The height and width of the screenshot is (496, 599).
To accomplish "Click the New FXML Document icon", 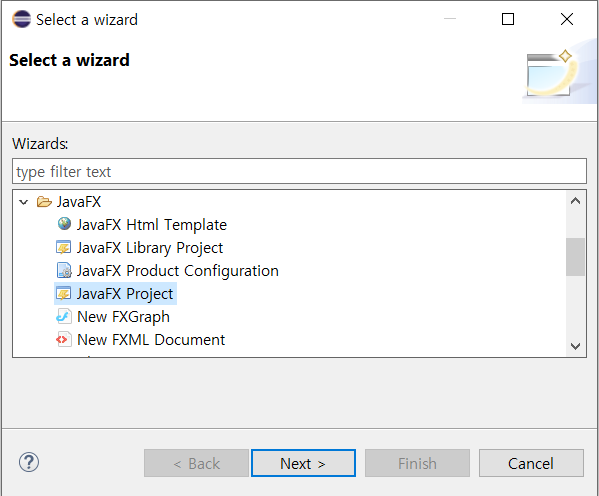I will coord(63,339).
